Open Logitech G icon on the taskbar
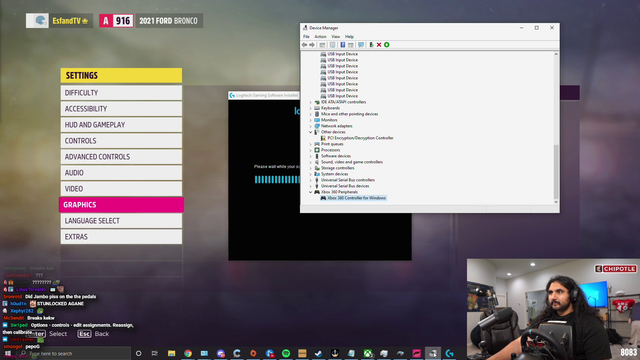 (x=449, y=353)
